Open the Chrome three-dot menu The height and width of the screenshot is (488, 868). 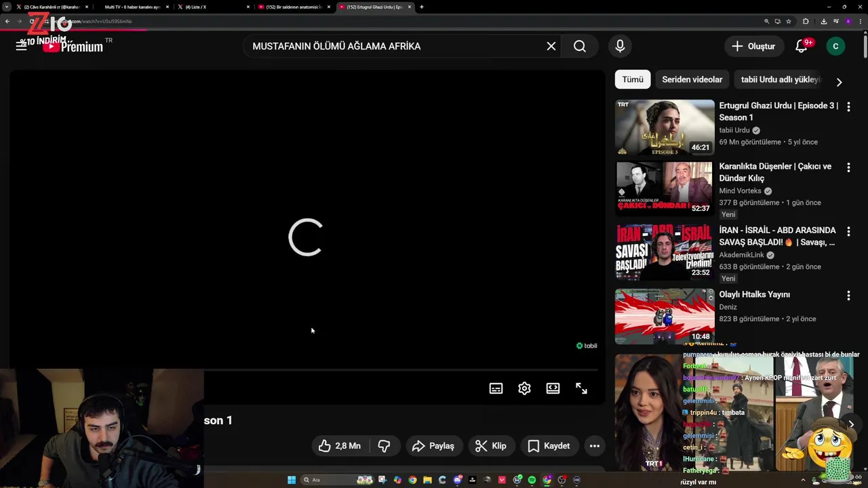[861, 21]
